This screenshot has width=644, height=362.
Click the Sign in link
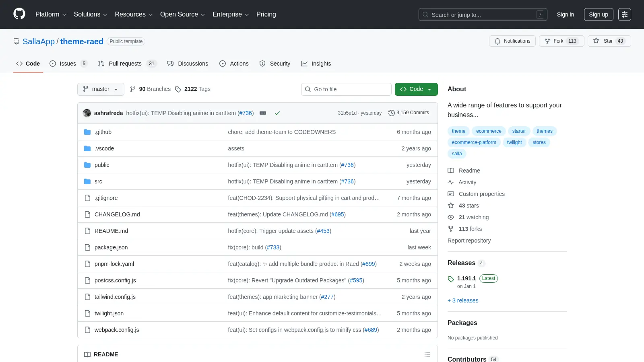tap(566, 14)
